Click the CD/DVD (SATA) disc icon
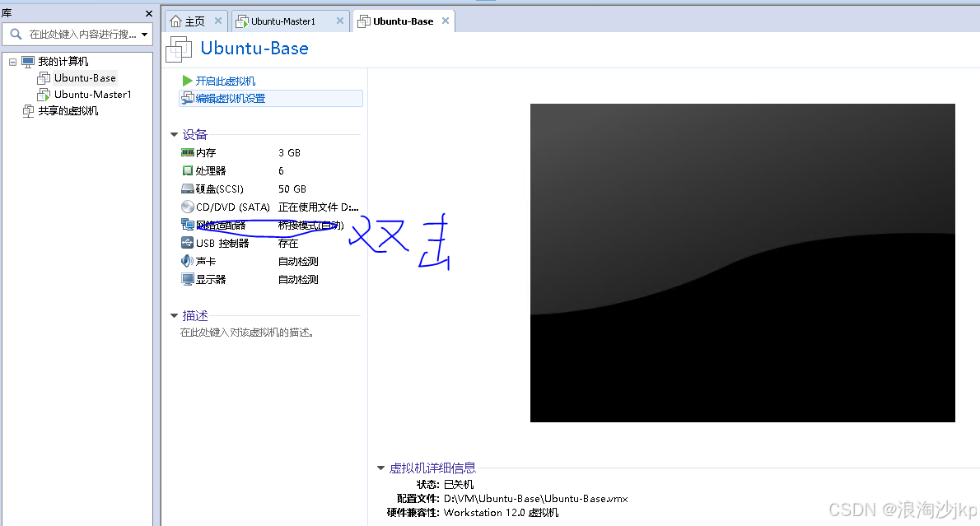The image size is (980, 526). click(x=188, y=207)
